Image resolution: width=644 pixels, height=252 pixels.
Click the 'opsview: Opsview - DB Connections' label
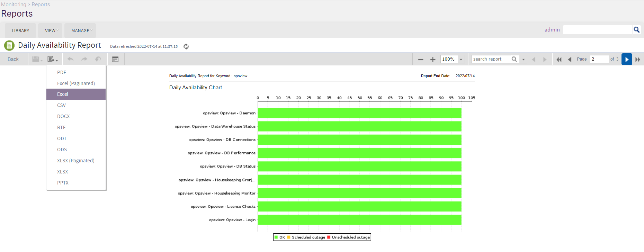pos(222,140)
